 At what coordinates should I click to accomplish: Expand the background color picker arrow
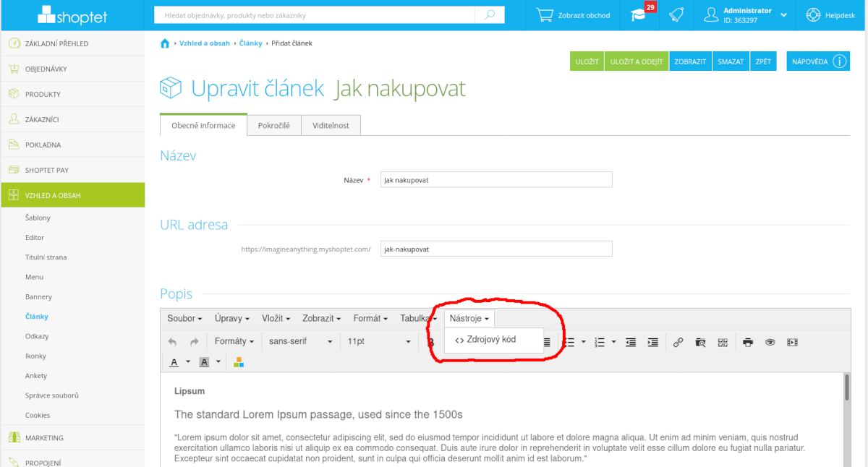pyautogui.click(x=218, y=362)
